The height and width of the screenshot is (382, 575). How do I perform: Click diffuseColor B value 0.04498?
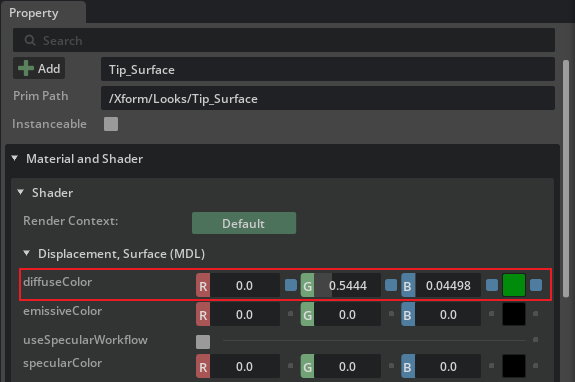tap(448, 285)
